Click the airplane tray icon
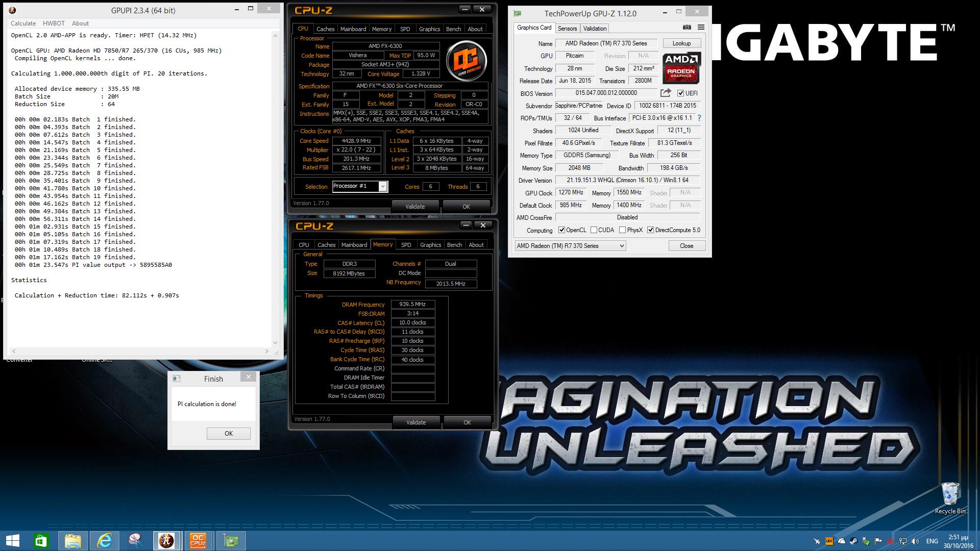The height and width of the screenshot is (551, 980). point(817,541)
